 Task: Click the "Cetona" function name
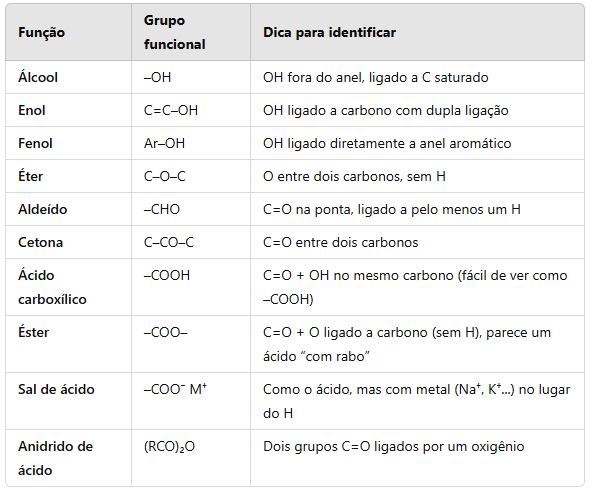41,242
